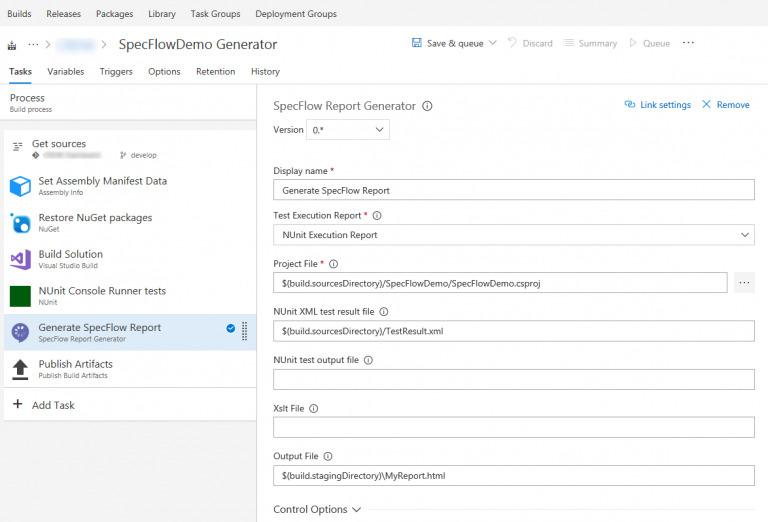768x522 pixels.
Task: Click the info icon beside SpecFlow Report Generator title
Action: (x=427, y=106)
